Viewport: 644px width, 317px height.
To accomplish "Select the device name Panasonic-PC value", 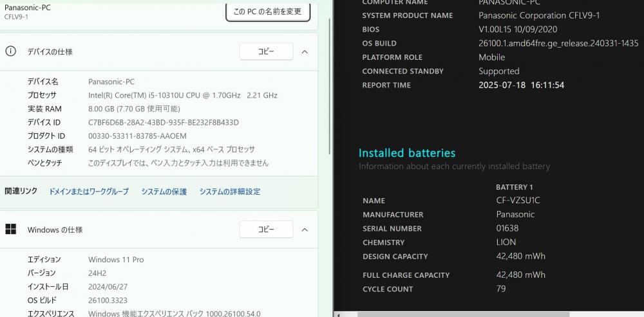I will point(111,82).
